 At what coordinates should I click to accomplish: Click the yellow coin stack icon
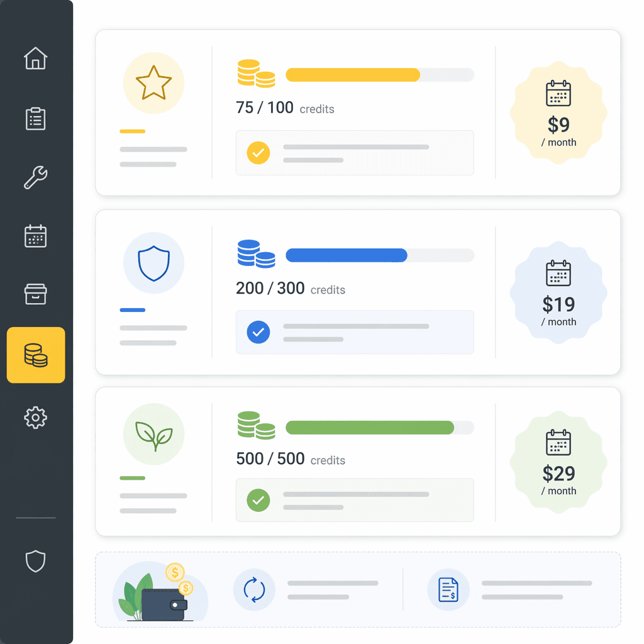[x=257, y=74]
